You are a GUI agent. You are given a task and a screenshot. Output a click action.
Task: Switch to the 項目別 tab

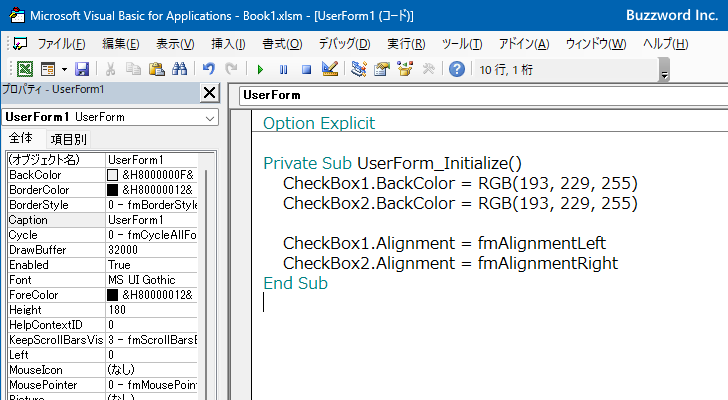68,139
